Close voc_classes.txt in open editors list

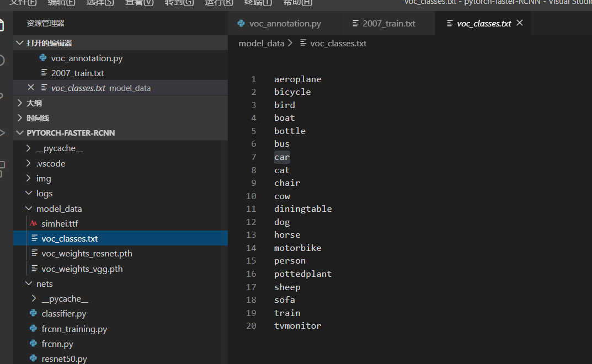point(31,88)
